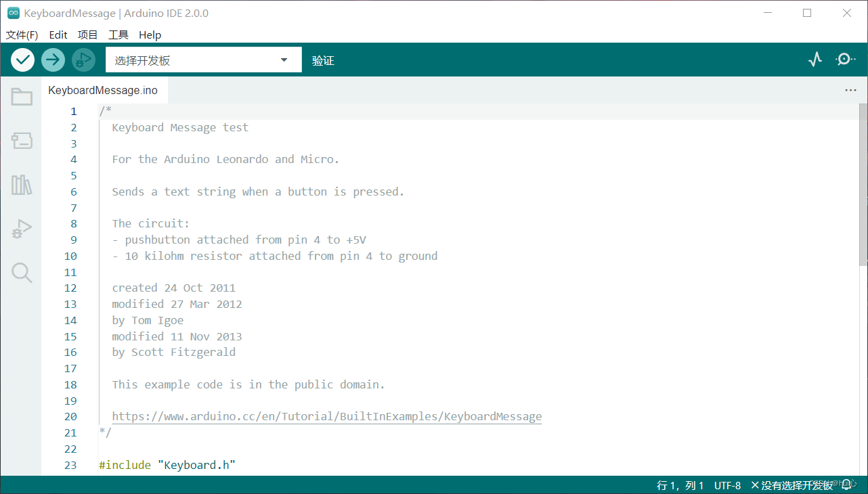Click the text 'Keyboard Message test'
The width and height of the screenshot is (868, 494).
(x=180, y=127)
